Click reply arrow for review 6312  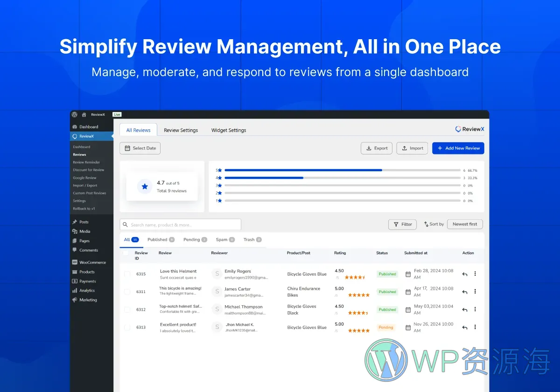click(465, 310)
